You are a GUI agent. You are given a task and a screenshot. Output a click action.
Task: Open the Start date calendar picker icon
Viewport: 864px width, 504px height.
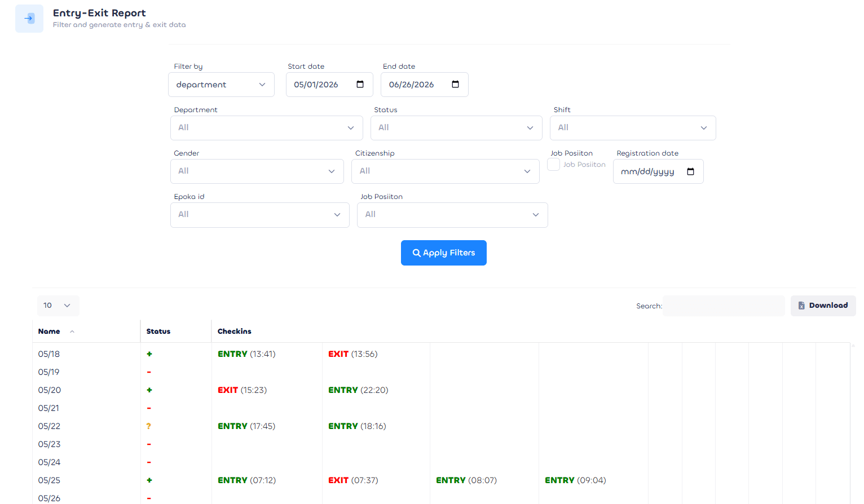pyautogui.click(x=360, y=85)
